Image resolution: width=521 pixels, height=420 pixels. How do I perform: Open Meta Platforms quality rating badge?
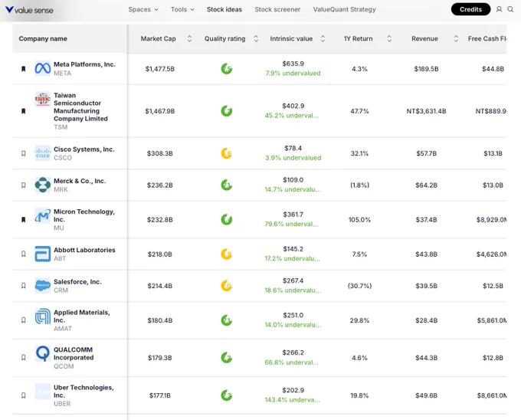tap(227, 69)
